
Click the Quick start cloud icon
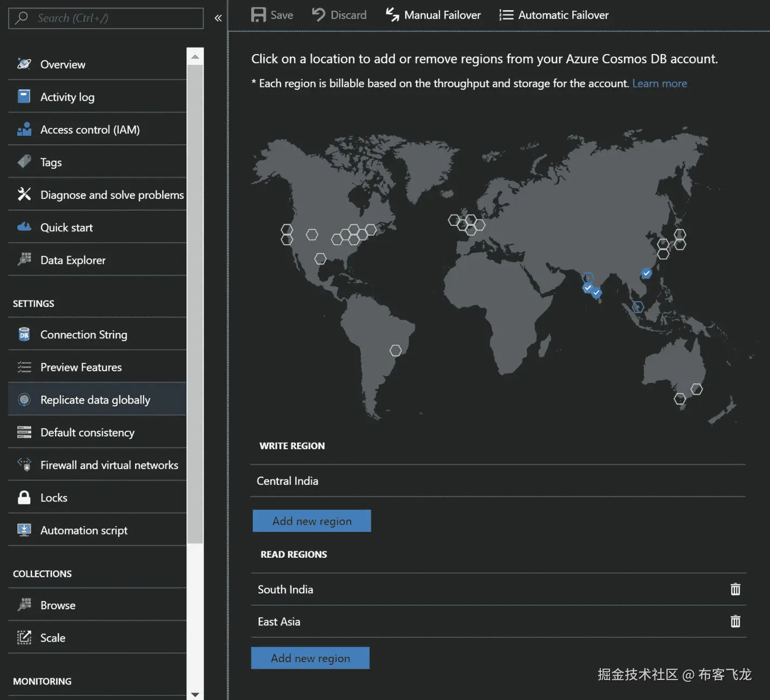pyautogui.click(x=24, y=227)
